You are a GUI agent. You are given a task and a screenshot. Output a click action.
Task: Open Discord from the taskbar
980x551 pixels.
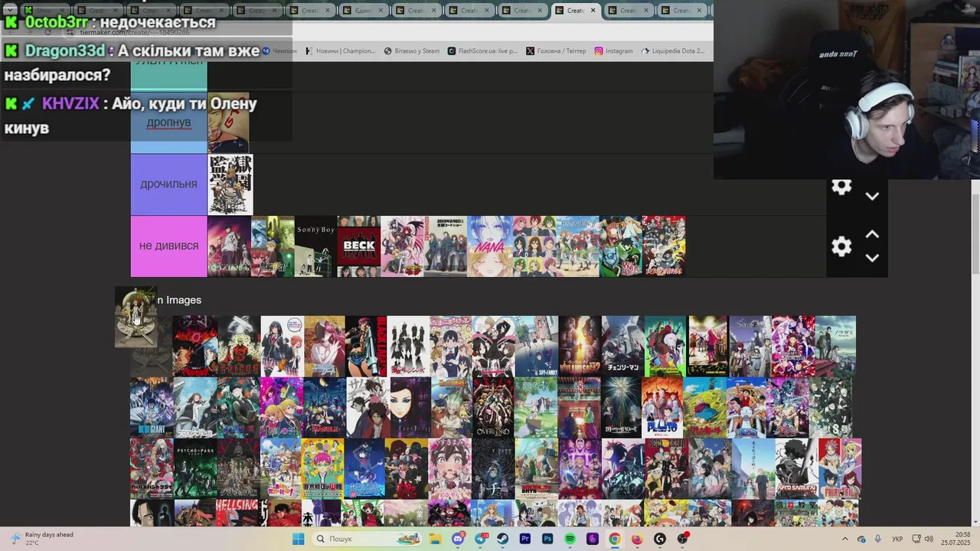point(458,539)
